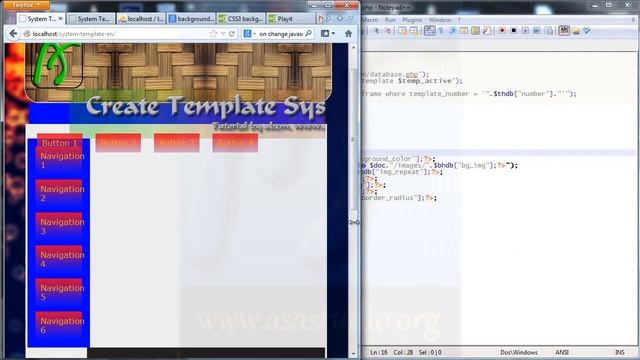
Task: Run the macro multiple times icon
Action: 537,31
